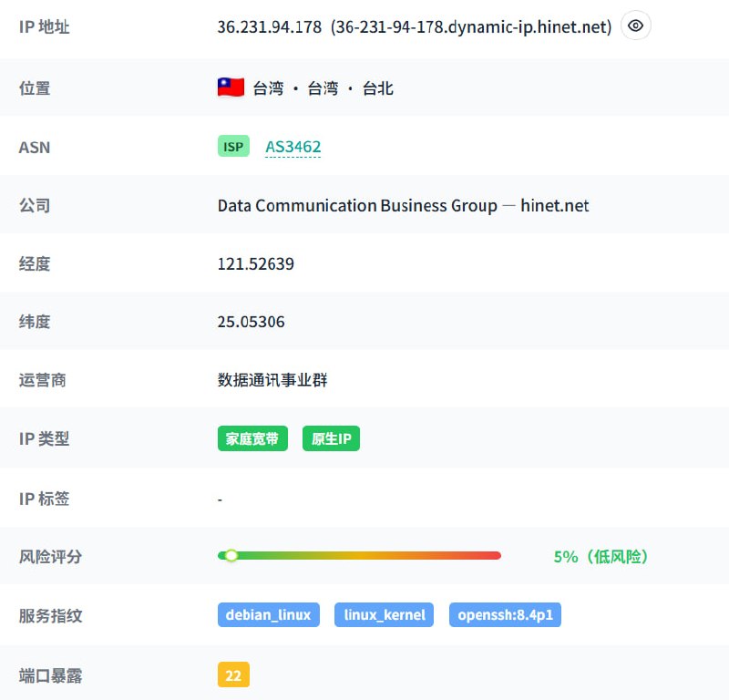Select the openssh:8.4p1 fingerprint tag

(x=505, y=614)
